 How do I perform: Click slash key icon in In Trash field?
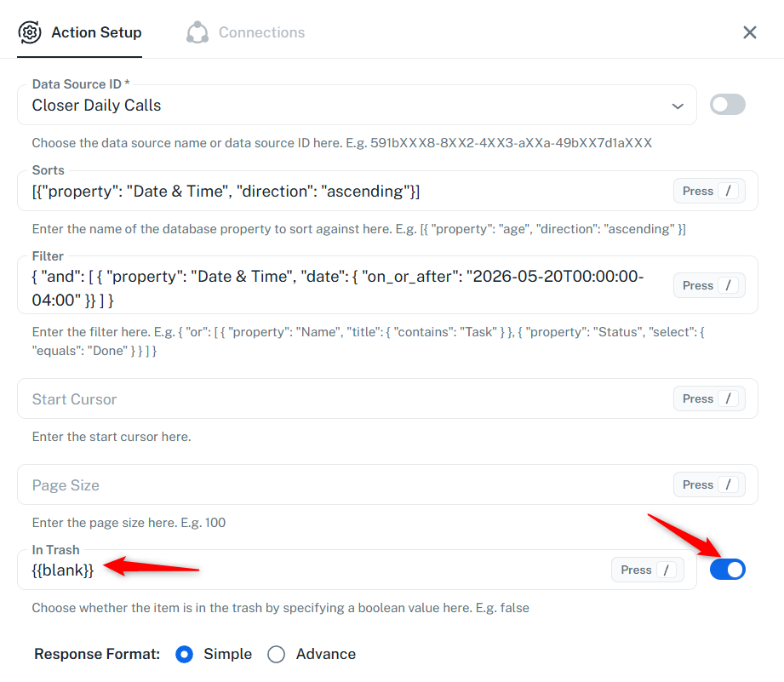[x=666, y=570]
